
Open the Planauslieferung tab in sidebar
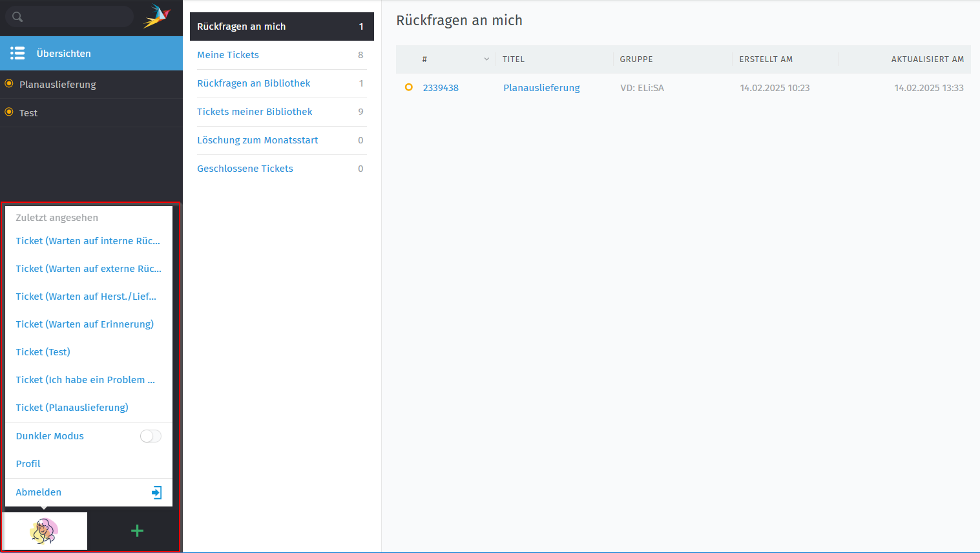click(x=57, y=85)
